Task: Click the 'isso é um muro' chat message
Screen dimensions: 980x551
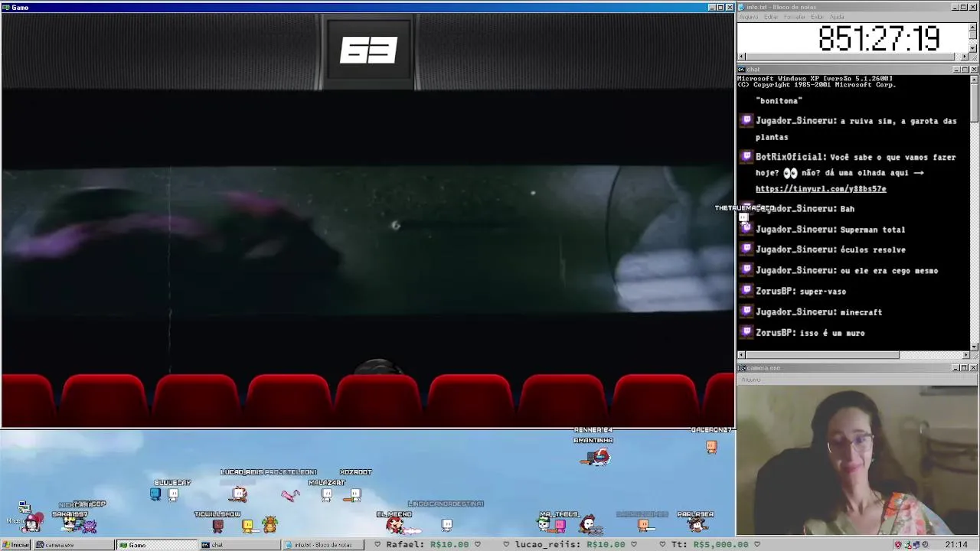Action: tap(832, 333)
